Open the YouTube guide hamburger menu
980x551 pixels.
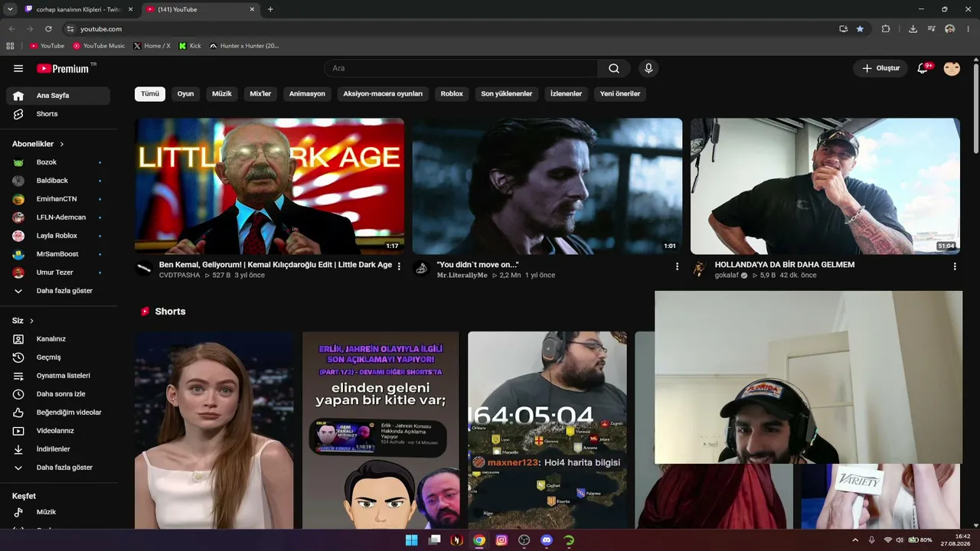18,68
